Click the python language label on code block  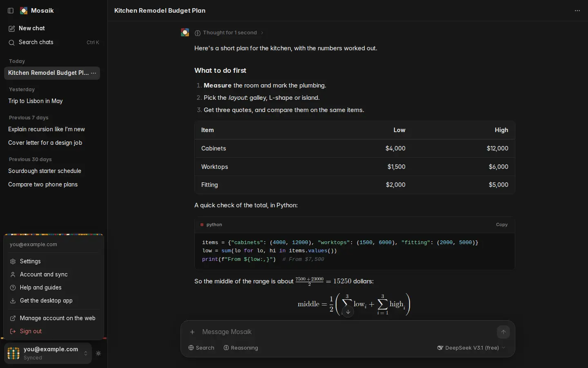[214, 225]
